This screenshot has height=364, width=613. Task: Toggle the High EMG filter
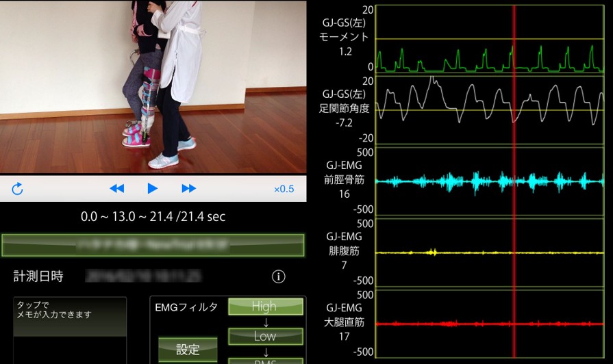click(x=264, y=307)
